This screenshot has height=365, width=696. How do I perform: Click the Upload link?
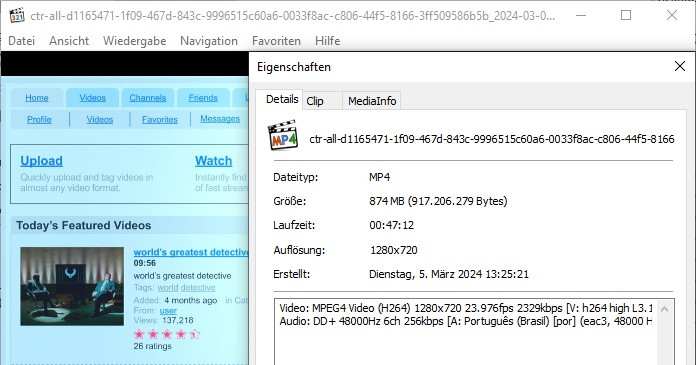click(41, 161)
